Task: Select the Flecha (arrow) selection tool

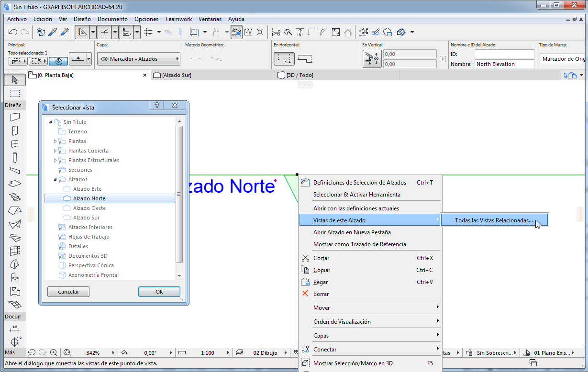Action: 14,79
